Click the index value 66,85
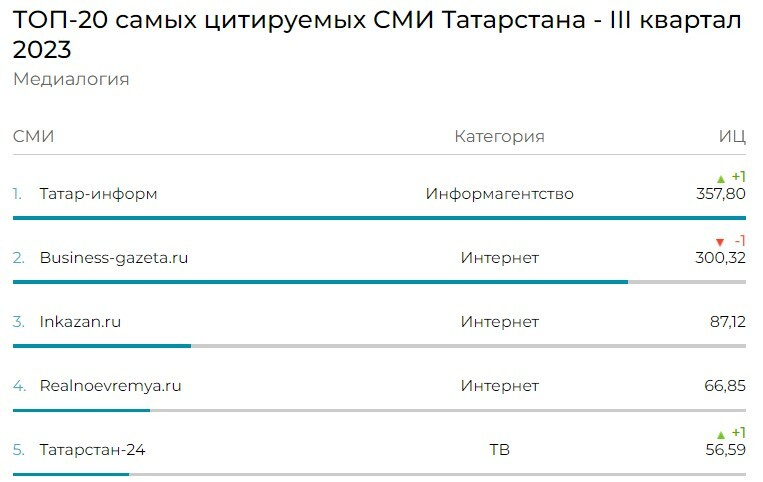This screenshot has height=482, width=763. 725,386
